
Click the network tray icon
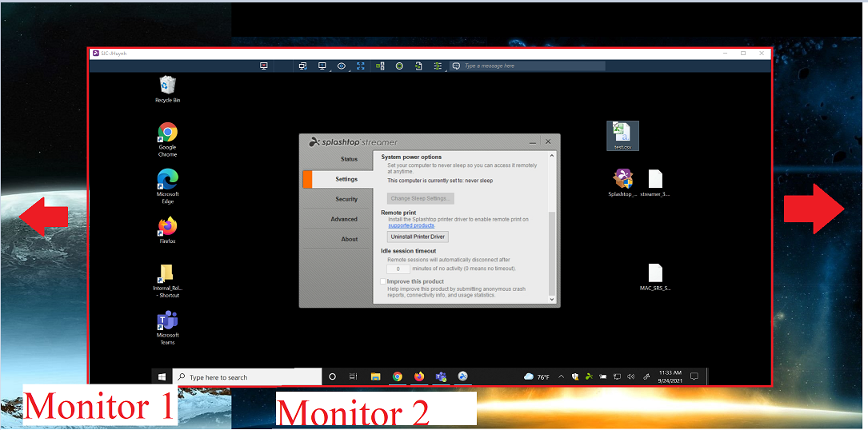click(x=617, y=377)
